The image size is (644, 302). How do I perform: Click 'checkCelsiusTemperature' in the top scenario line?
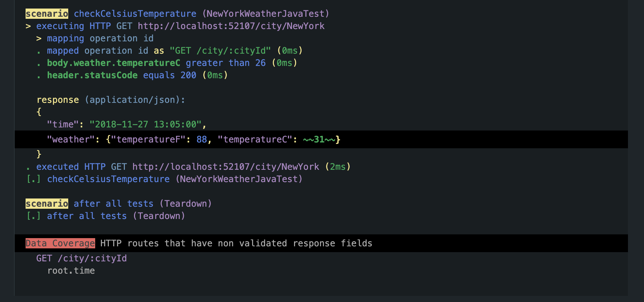(x=135, y=14)
